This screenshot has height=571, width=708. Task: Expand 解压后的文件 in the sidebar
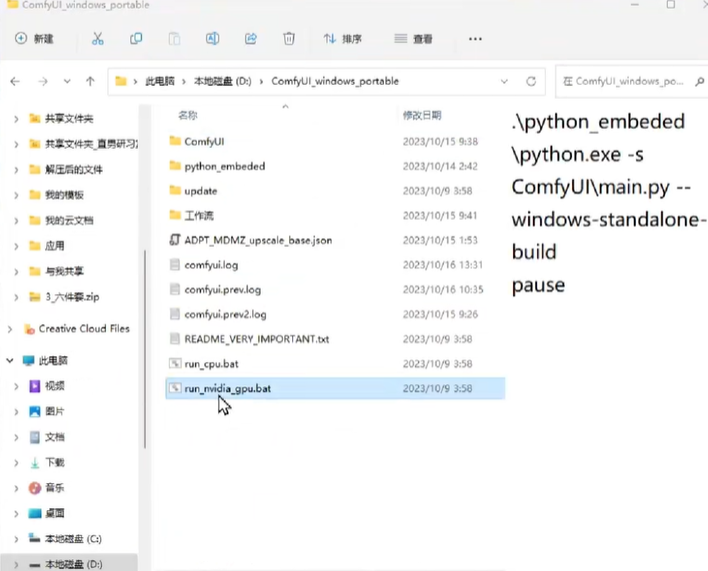pos(16,170)
